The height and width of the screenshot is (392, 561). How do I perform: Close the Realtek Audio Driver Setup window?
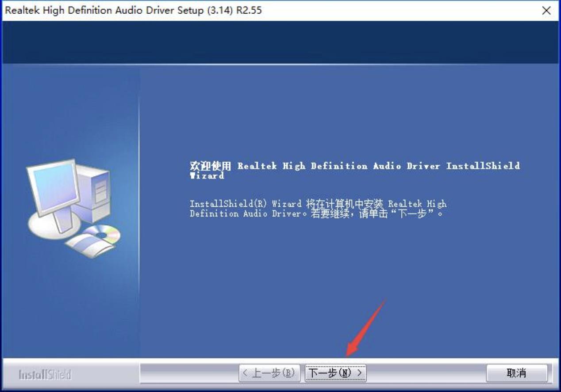coord(547,11)
